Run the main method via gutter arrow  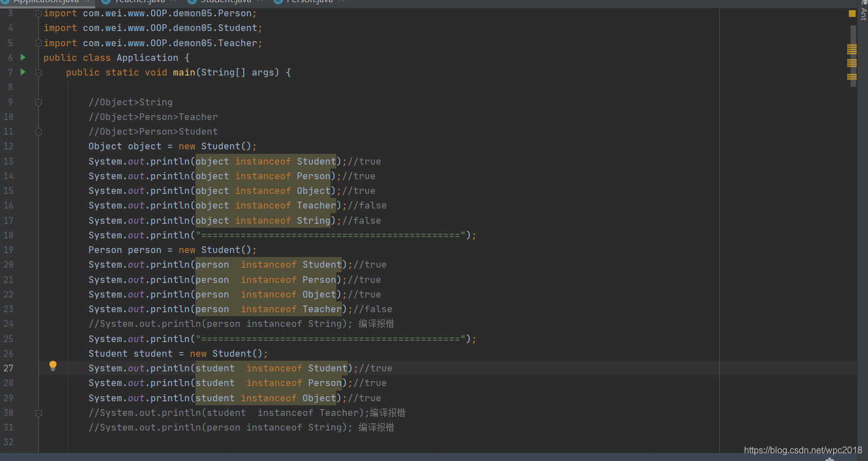[x=23, y=72]
